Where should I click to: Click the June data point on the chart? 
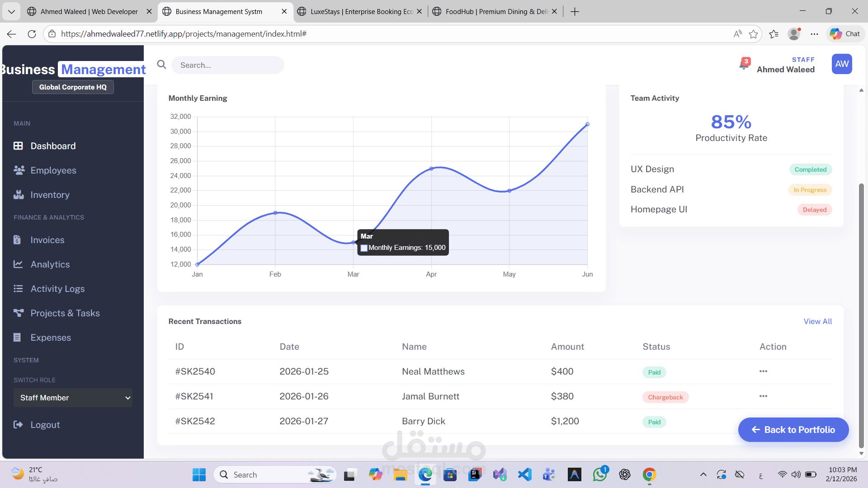tap(587, 124)
